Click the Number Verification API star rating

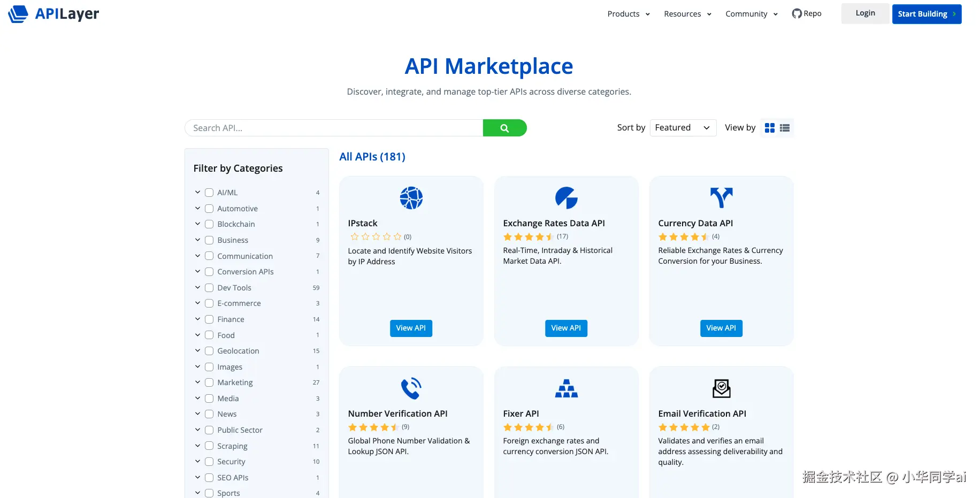pyautogui.click(x=373, y=427)
